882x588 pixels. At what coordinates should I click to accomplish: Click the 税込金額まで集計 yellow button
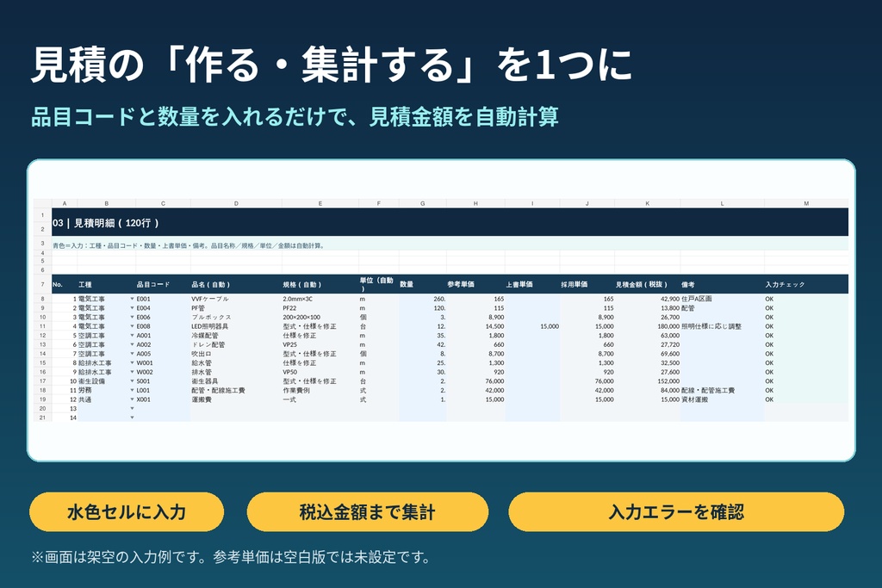[x=367, y=511]
